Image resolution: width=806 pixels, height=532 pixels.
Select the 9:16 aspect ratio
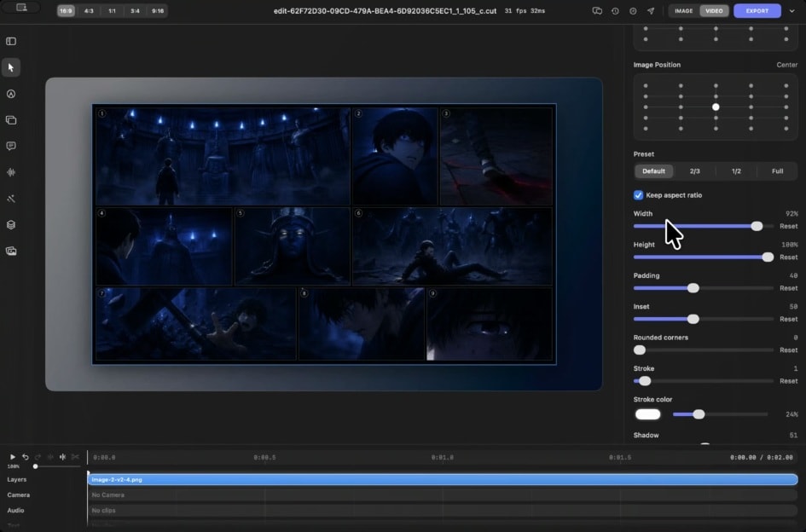point(158,11)
